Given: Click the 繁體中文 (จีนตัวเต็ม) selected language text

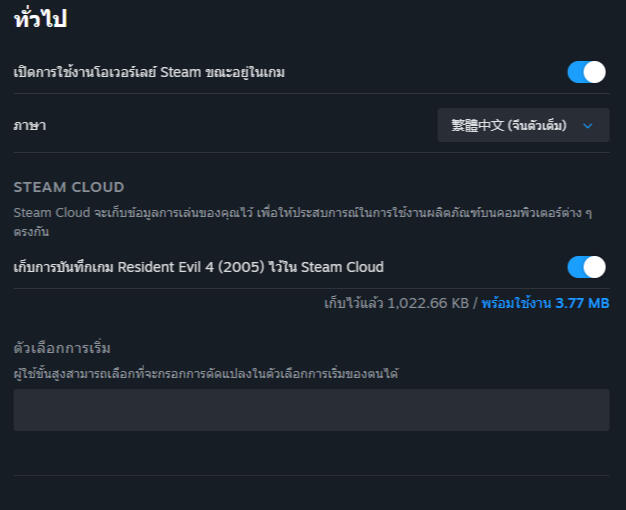Looking at the screenshot, I should pos(509,125).
